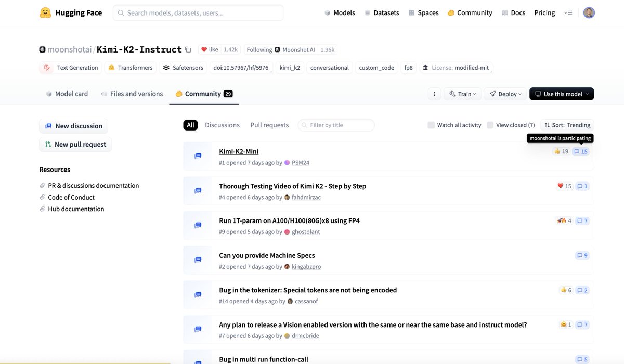Open the Hub documentation link
This screenshot has height=364, width=624.
(76, 209)
